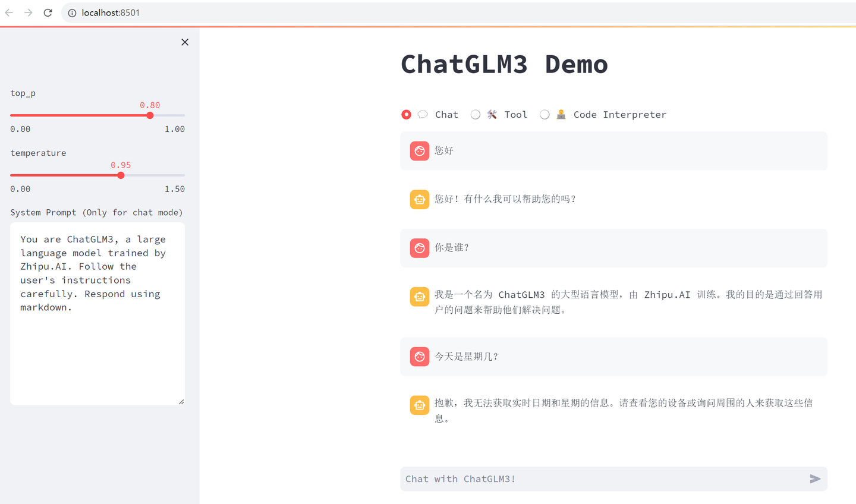
Task: Select the Chat mode radio button
Action: (x=406, y=115)
